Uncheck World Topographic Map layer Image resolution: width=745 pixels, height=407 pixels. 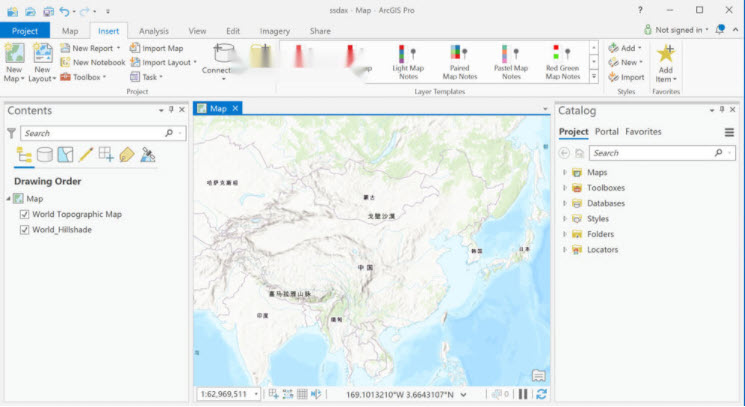tap(25, 214)
